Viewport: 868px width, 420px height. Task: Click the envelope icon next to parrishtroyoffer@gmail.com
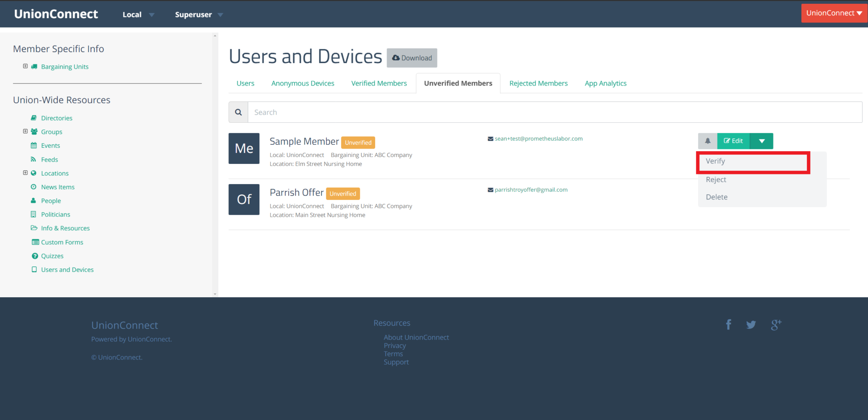pos(490,190)
